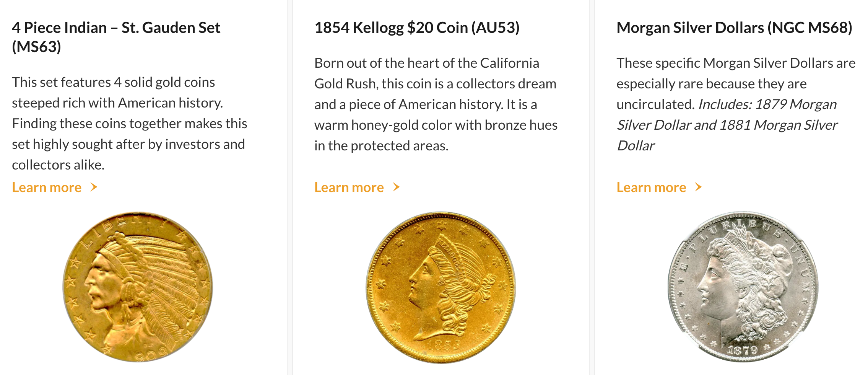Click the chevron arrow beside first Learn more
The image size is (868, 375).
coord(93,187)
